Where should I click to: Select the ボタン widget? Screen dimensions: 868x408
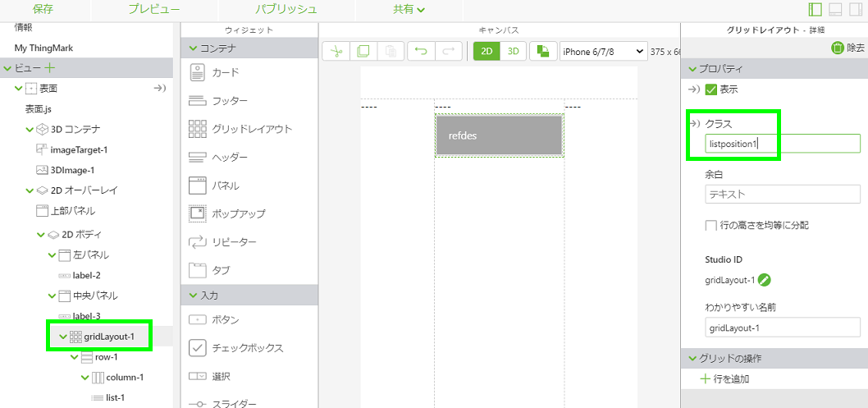(213, 319)
